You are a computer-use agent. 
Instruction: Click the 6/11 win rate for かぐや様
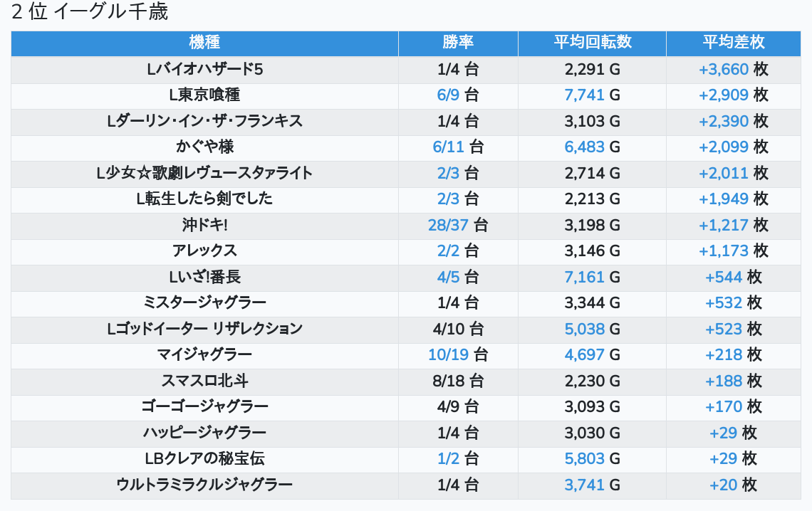[x=448, y=147]
